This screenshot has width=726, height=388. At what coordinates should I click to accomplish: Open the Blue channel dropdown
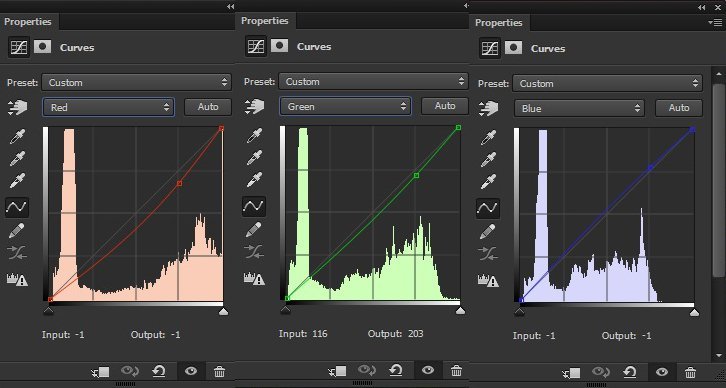tap(579, 108)
